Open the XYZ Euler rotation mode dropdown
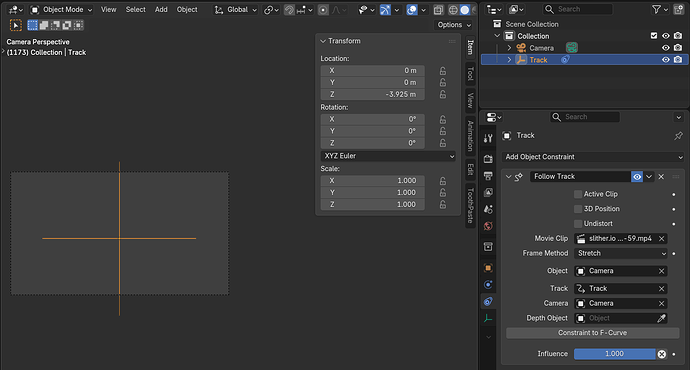The image size is (690, 370). pyautogui.click(x=388, y=156)
